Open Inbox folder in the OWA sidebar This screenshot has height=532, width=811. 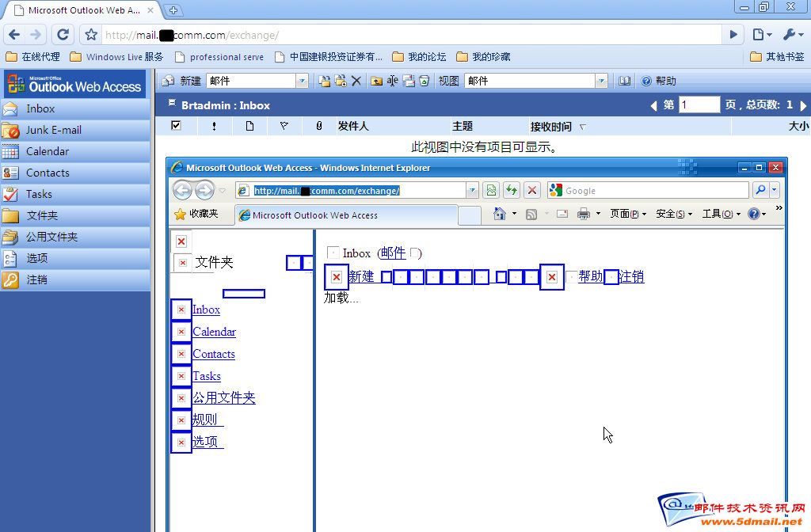pos(75,108)
